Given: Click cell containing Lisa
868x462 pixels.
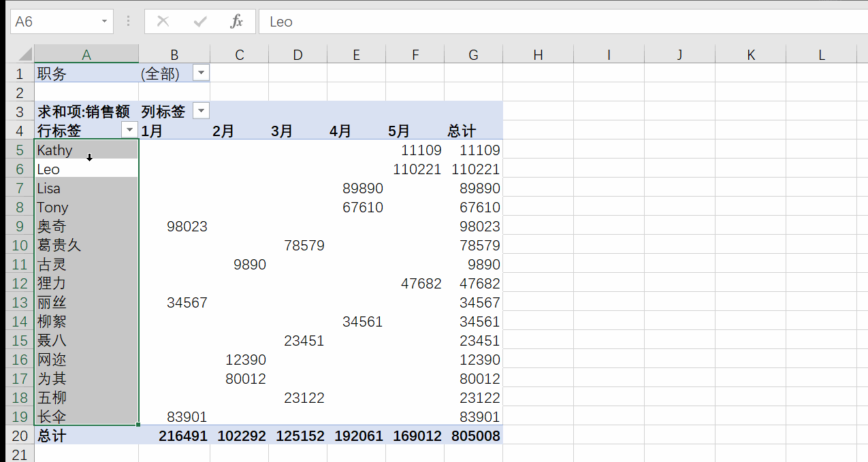Looking at the screenshot, I should click(86, 188).
